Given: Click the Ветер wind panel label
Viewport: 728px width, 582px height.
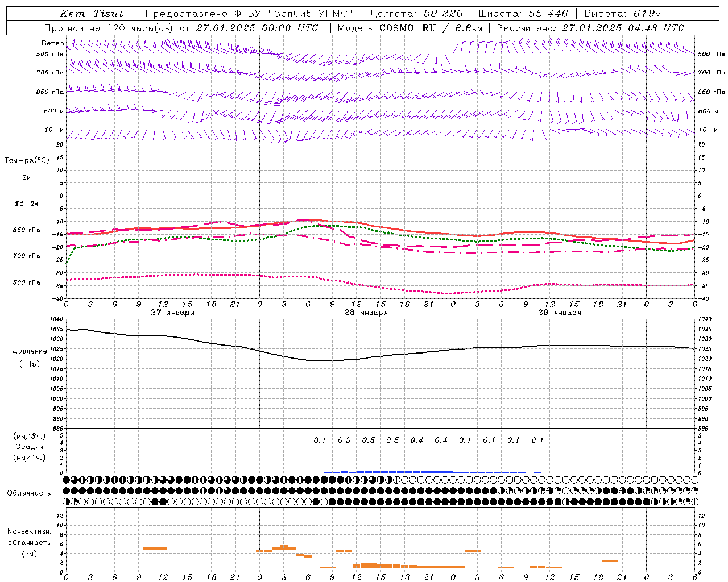Looking at the screenshot, I should click(53, 43).
